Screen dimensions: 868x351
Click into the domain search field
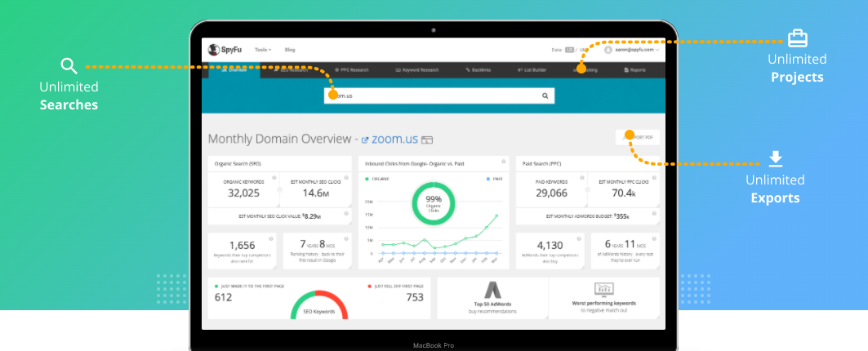coord(439,96)
